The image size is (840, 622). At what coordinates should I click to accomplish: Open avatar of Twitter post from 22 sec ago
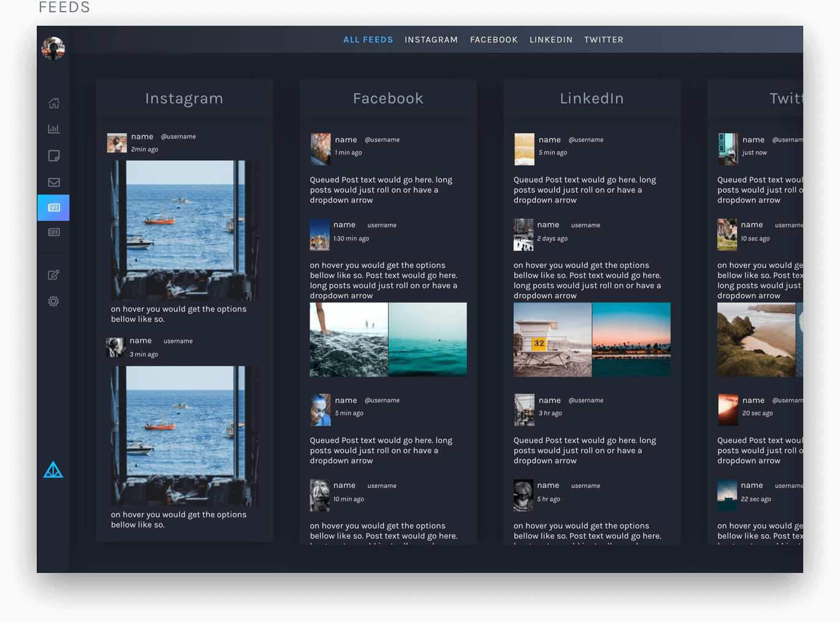(727, 495)
